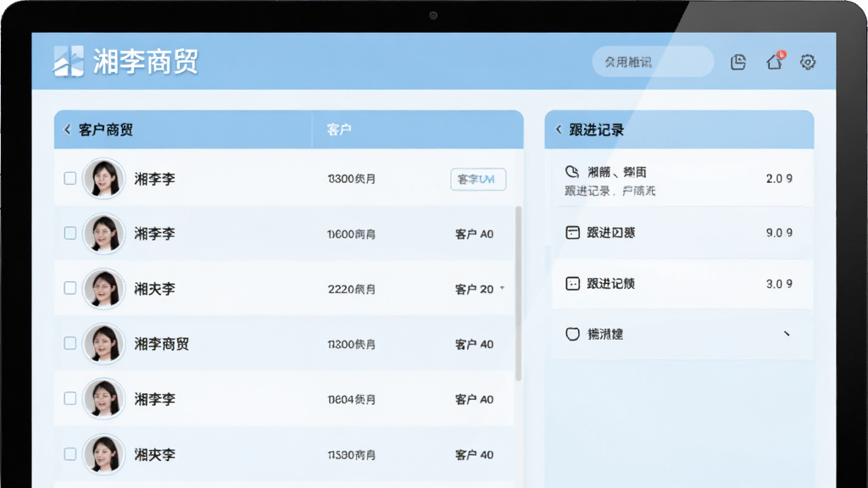Open the settings gear icon
Viewport: 868px width, 488px height.
[x=808, y=62]
